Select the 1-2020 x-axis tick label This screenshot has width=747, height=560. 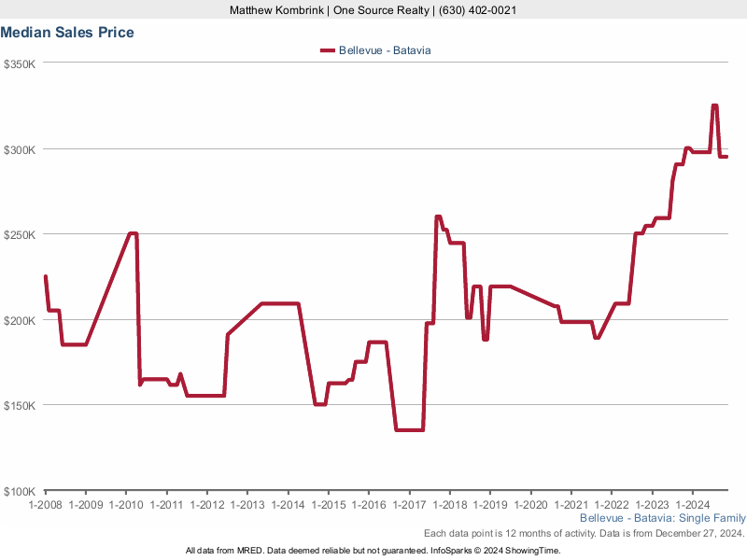tap(530, 505)
